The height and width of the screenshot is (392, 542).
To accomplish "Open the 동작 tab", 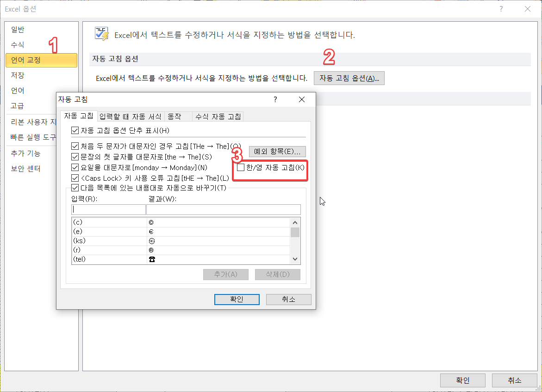I will tap(178, 117).
